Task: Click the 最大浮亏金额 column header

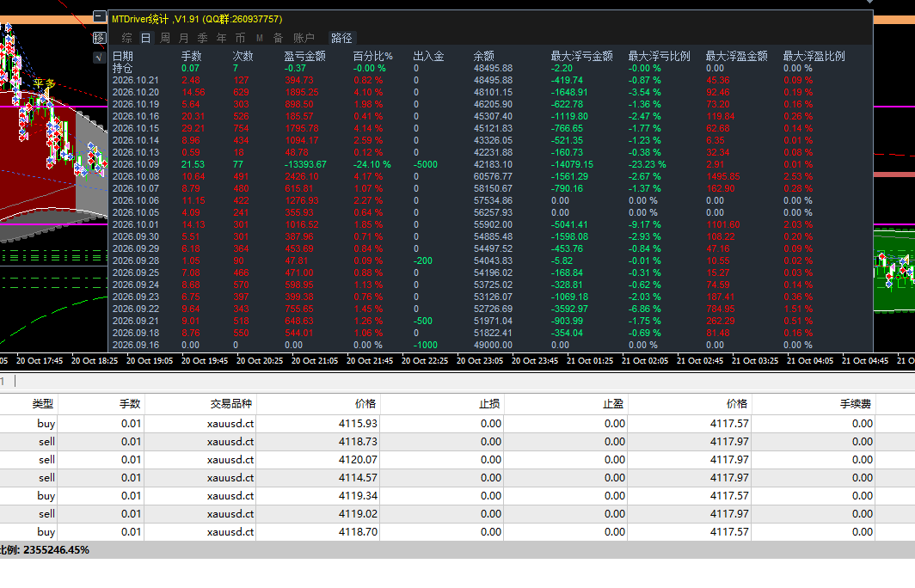Action: tap(582, 56)
